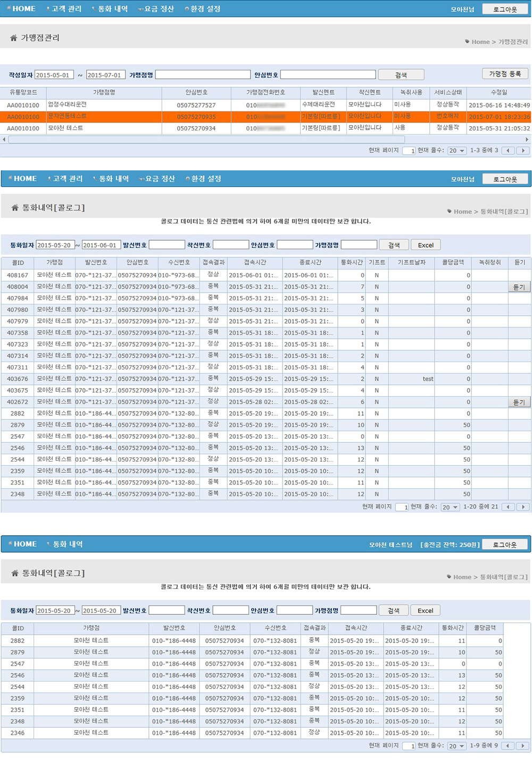The image size is (532, 764).
Task: Select the highlighted 문자연동테스트 row
Action: tap(265, 117)
